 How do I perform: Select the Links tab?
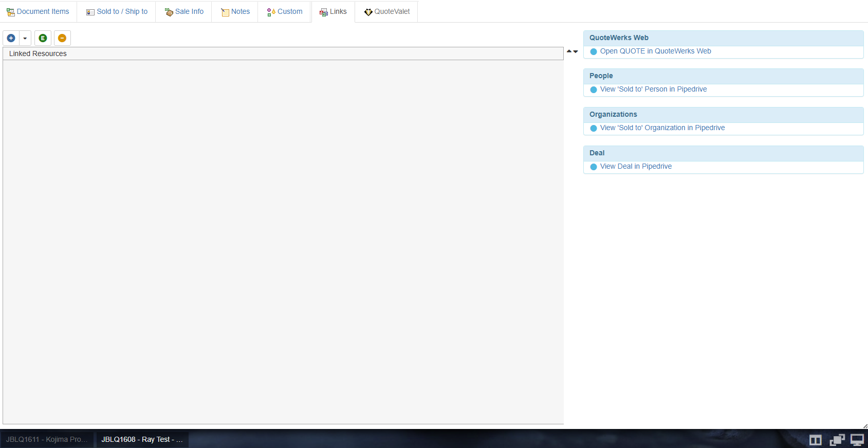coord(333,11)
